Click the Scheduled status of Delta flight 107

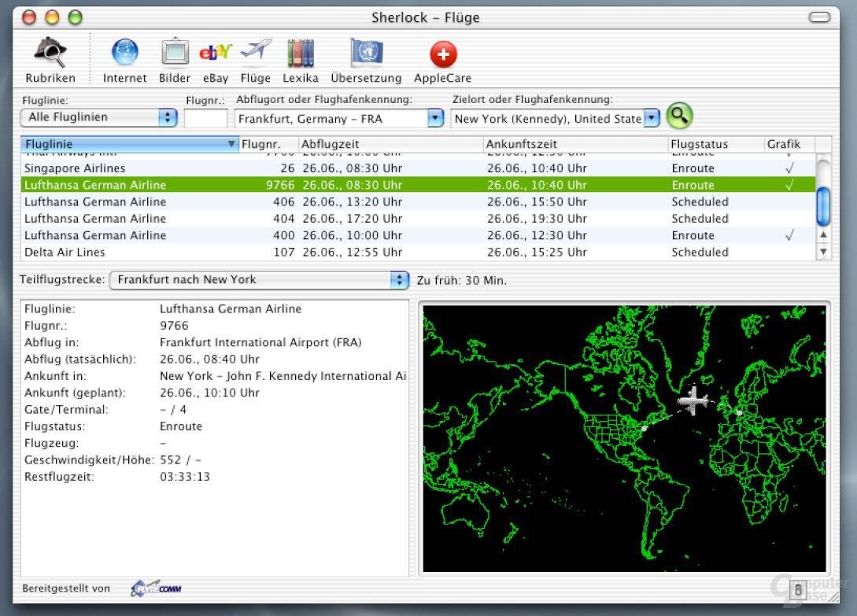click(x=700, y=252)
